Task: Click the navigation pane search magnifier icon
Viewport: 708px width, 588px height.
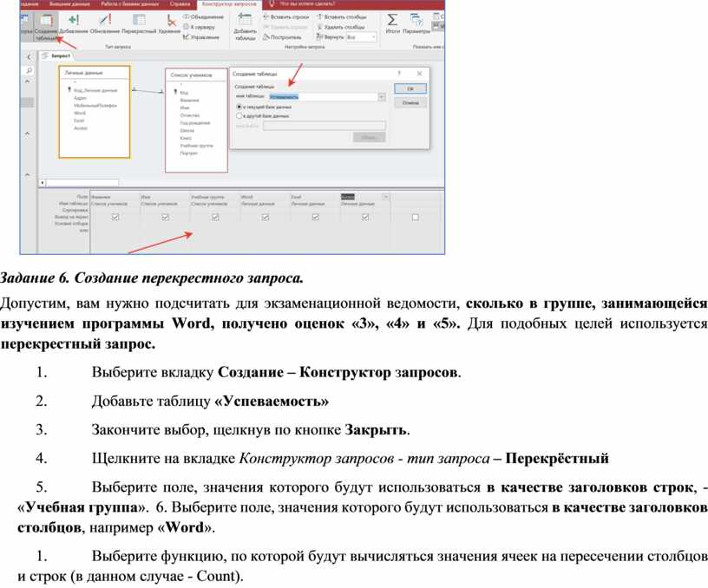Action: 29,70
